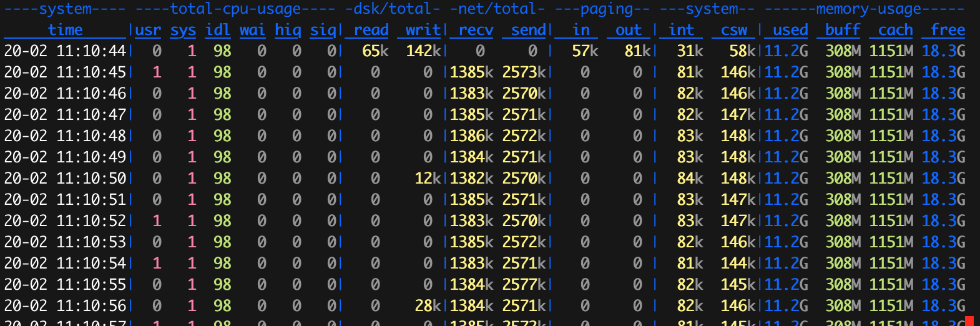
Task: Click the 'buff' memory column header
Action: [843, 30]
